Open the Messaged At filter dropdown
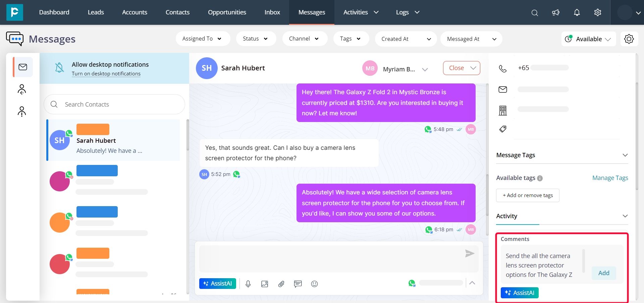The height and width of the screenshot is (303, 644). [x=471, y=39]
